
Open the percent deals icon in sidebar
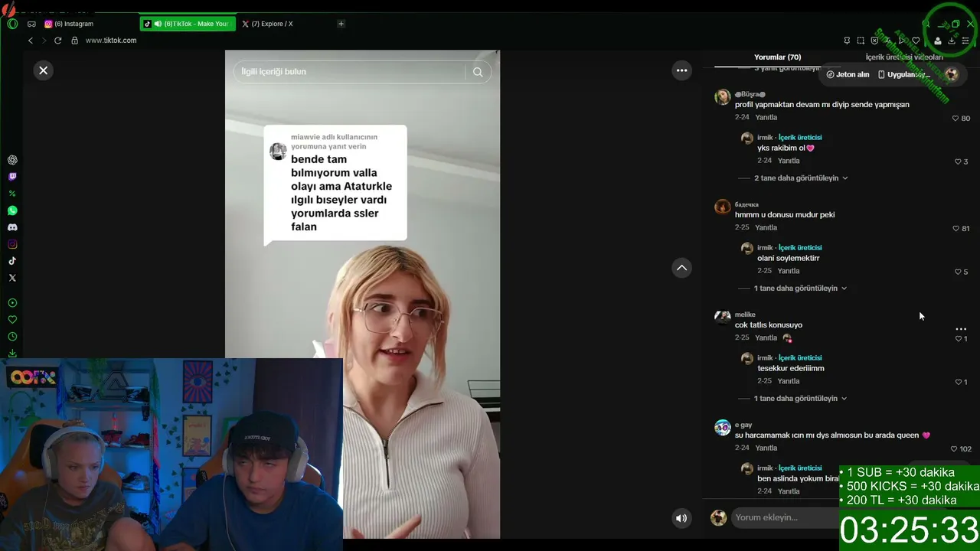coord(12,194)
